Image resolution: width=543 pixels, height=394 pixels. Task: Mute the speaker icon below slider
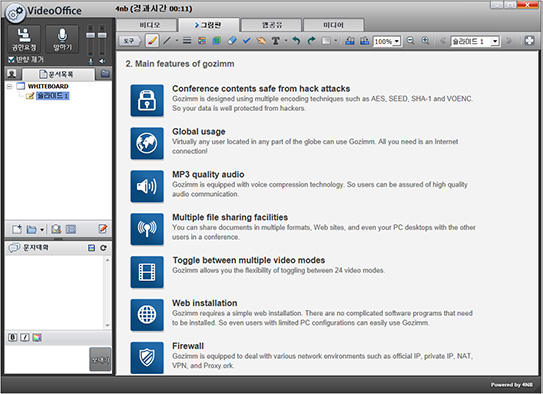(x=102, y=61)
